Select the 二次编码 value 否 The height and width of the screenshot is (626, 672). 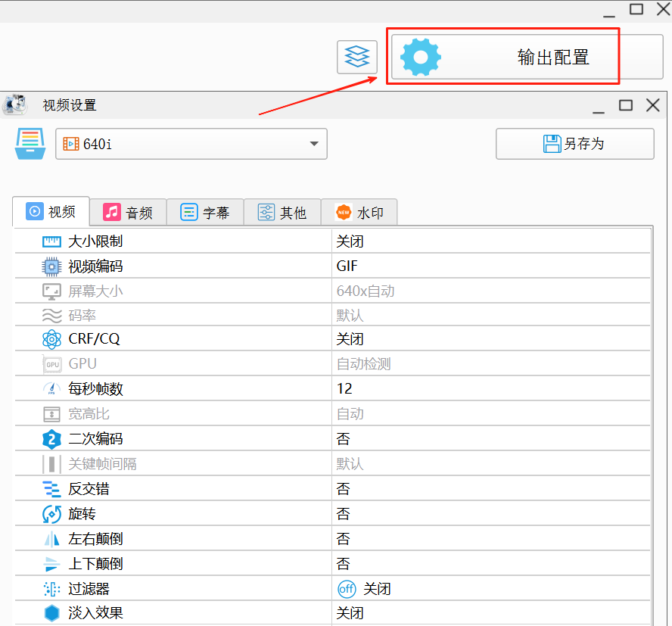tap(344, 438)
